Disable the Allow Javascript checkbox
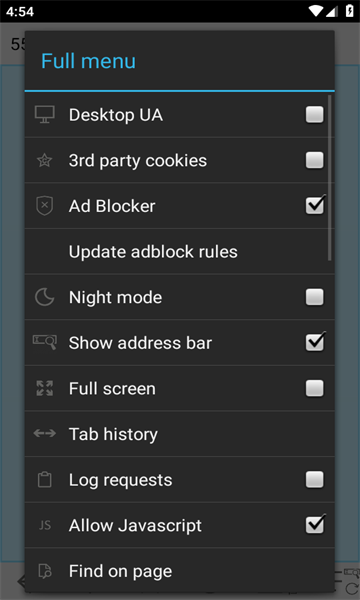360x600 pixels. pyautogui.click(x=314, y=525)
